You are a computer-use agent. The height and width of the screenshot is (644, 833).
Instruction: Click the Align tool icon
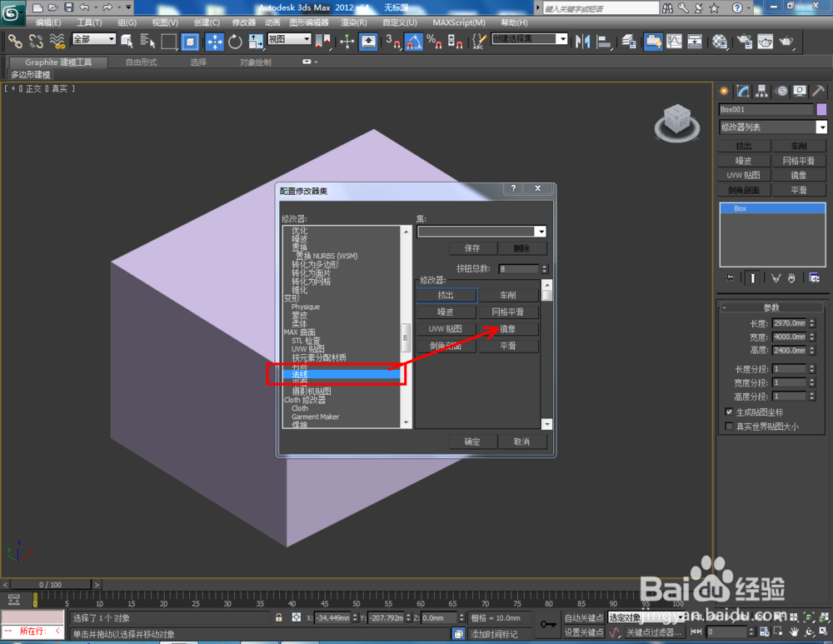pos(603,42)
